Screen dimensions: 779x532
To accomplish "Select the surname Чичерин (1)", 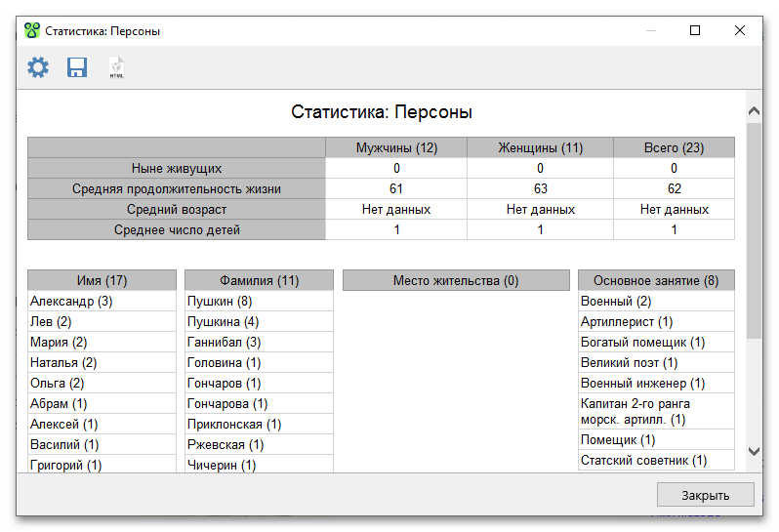I will pyautogui.click(x=260, y=465).
